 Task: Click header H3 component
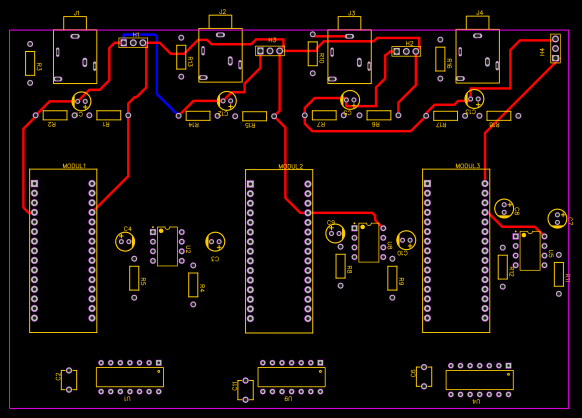270,50
